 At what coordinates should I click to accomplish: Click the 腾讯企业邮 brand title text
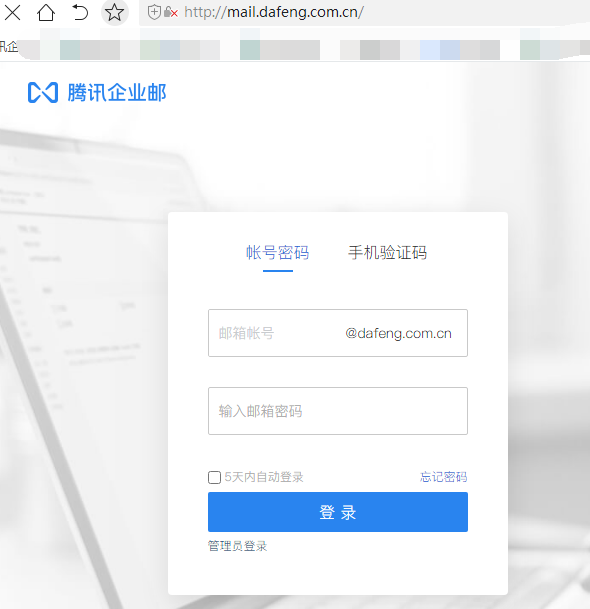117,92
